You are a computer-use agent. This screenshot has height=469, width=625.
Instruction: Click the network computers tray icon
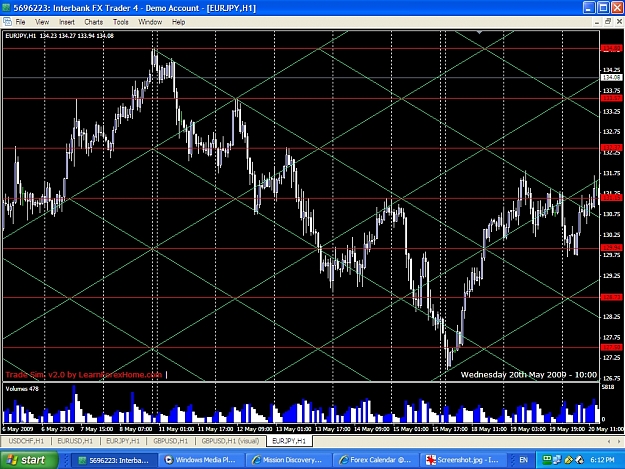(557, 460)
